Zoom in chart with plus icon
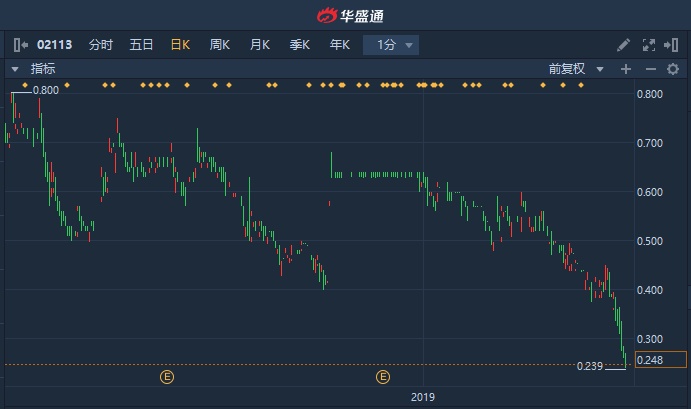Screen dimensions: 691x409 click(626, 69)
